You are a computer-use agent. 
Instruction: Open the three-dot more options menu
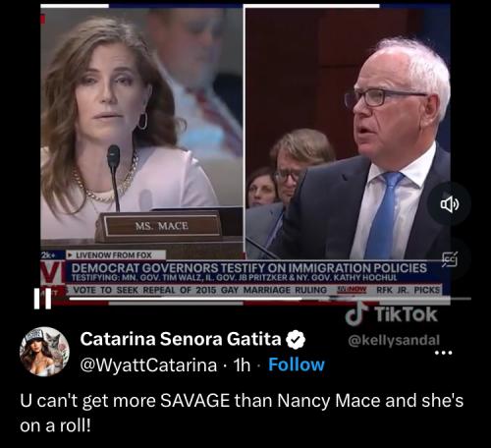443,353
